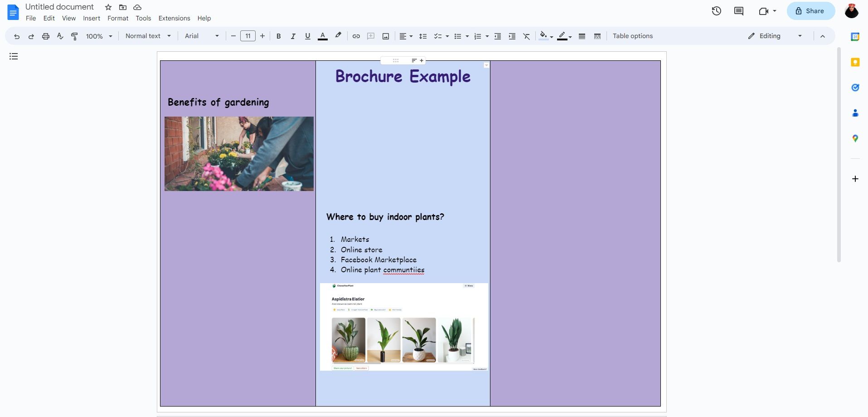Toggle underline formatting
The height and width of the screenshot is (417, 868).
308,36
